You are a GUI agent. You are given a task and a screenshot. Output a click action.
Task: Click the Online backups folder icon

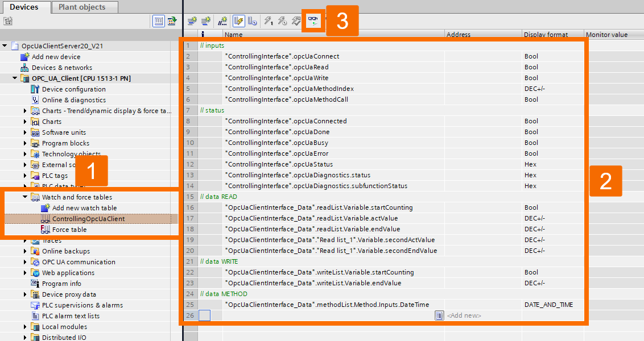pos(35,251)
